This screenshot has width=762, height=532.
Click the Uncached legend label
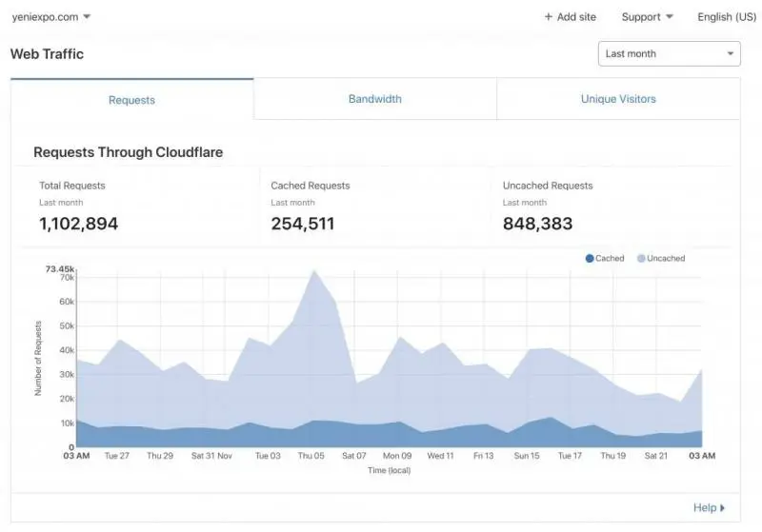666,258
